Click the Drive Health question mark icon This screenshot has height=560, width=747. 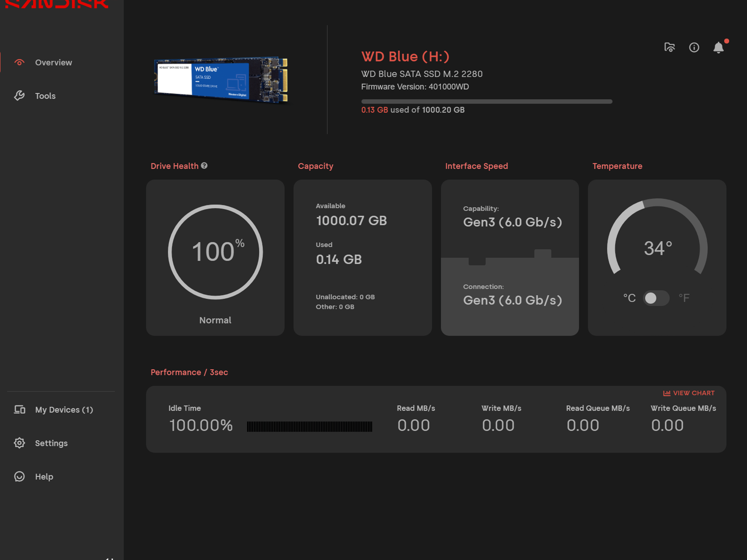point(204,166)
